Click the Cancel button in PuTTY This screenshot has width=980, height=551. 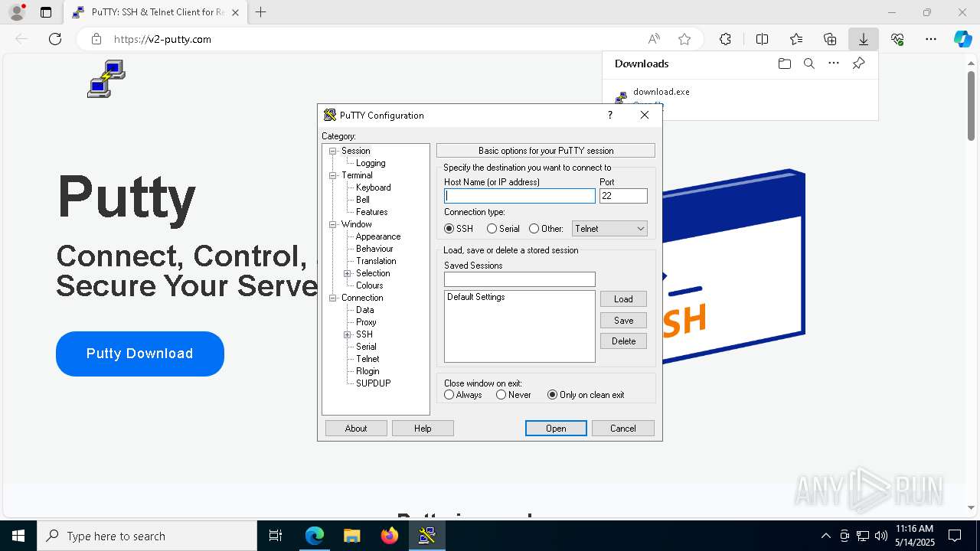623,429
